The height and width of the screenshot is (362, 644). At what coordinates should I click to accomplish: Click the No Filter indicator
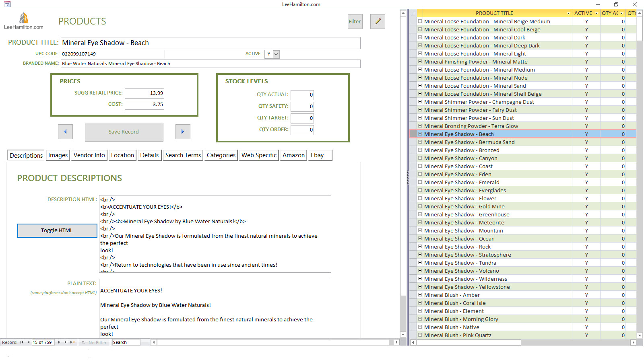[94, 343]
